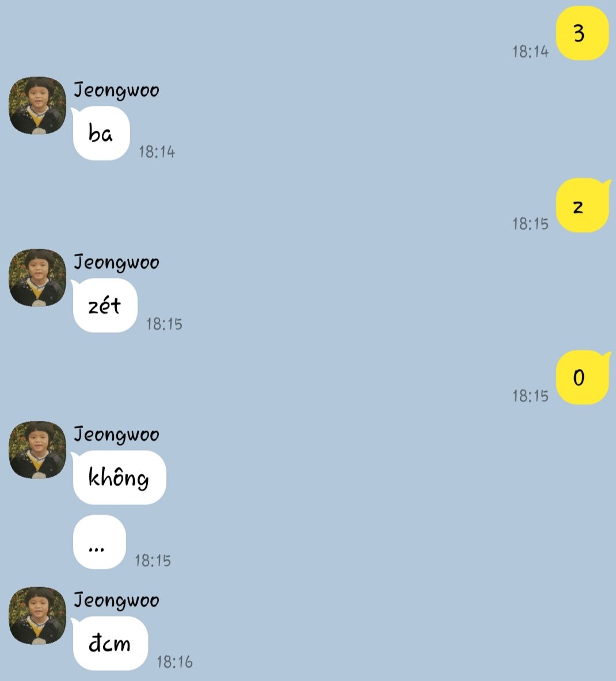Tap the 'đcm' message bubble
The image size is (616, 681).
(x=109, y=643)
